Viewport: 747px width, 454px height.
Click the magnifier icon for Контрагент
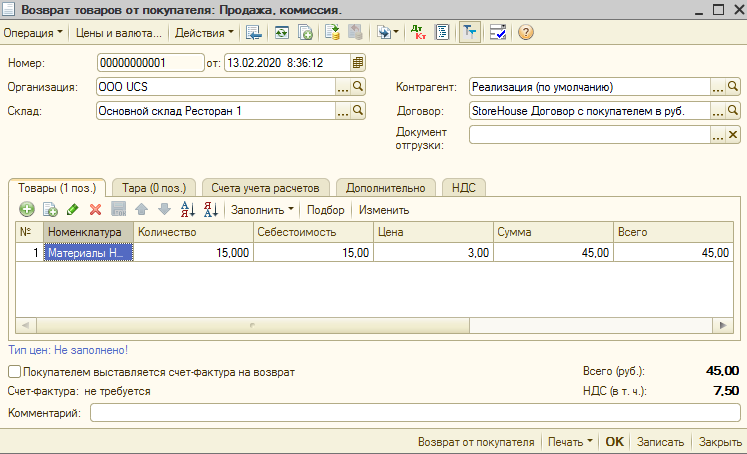[x=733, y=87]
